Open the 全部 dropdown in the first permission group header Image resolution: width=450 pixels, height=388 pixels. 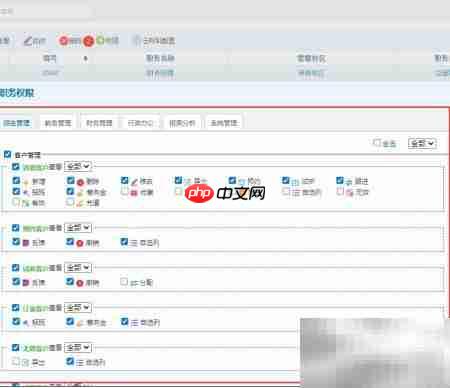(78, 166)
